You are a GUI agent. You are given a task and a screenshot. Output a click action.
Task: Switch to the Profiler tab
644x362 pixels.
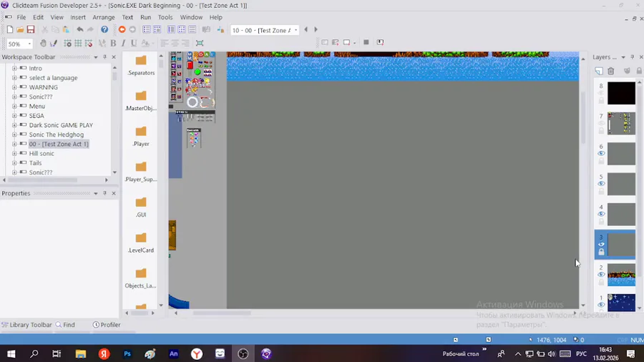[107, 325]
